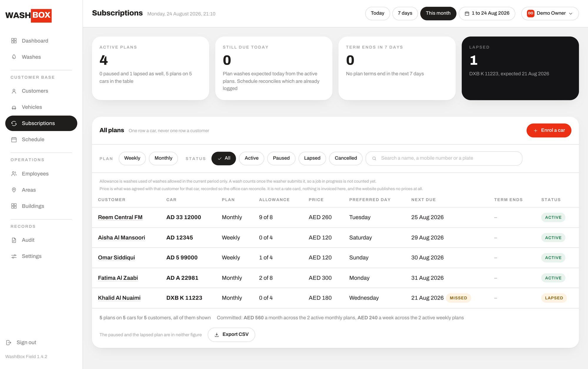Click the Lapsed summary card

[x=520, y=68]
